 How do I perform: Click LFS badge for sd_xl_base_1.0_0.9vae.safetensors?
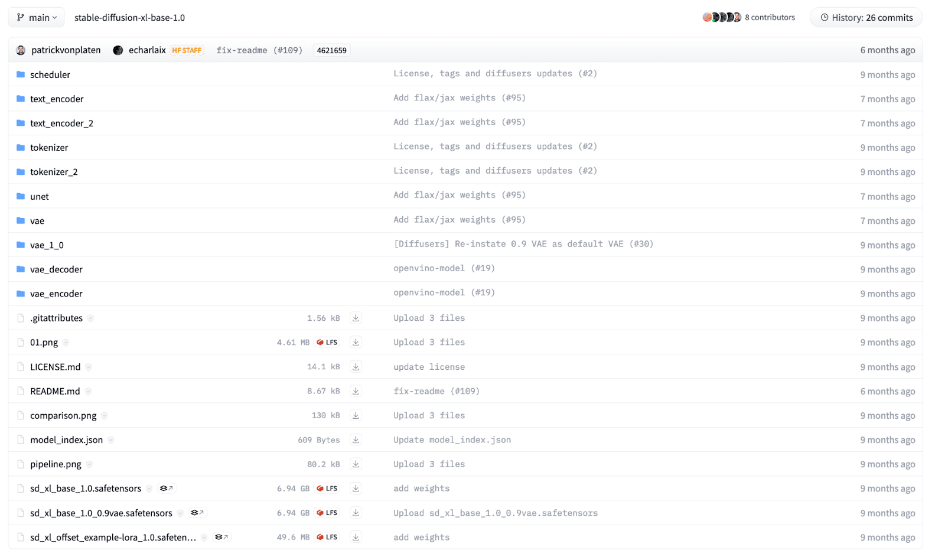(327, 513)
